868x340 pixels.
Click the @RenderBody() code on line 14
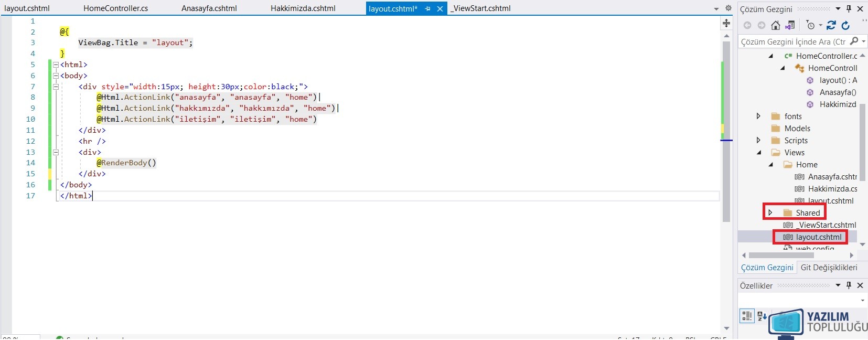coord(126,163)
